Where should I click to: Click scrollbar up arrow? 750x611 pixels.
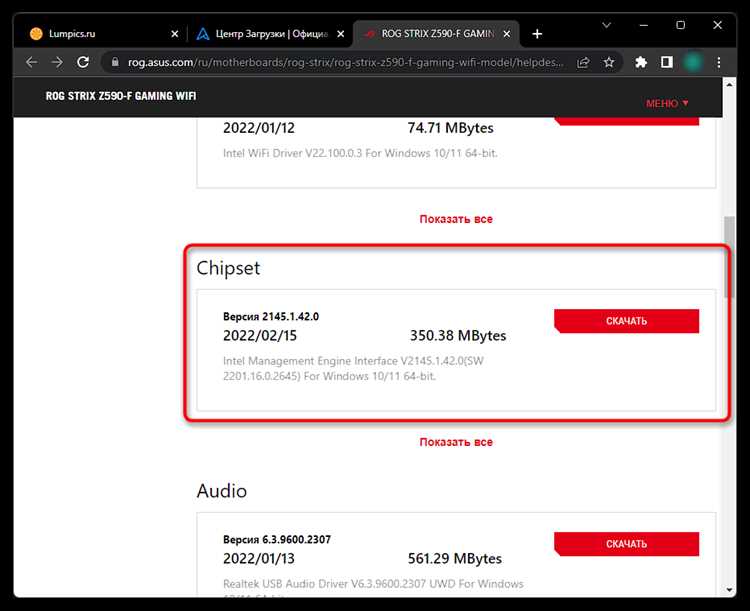729,85
